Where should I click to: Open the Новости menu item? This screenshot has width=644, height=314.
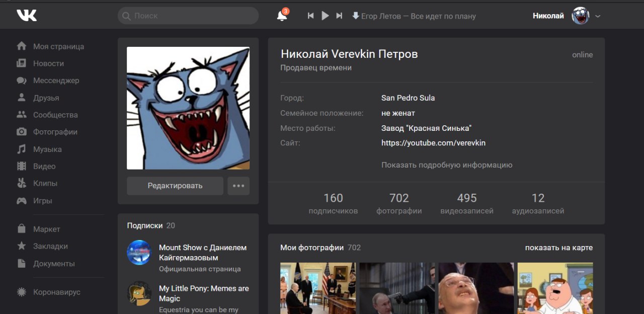pyautogui.click(x=48, y=63)
